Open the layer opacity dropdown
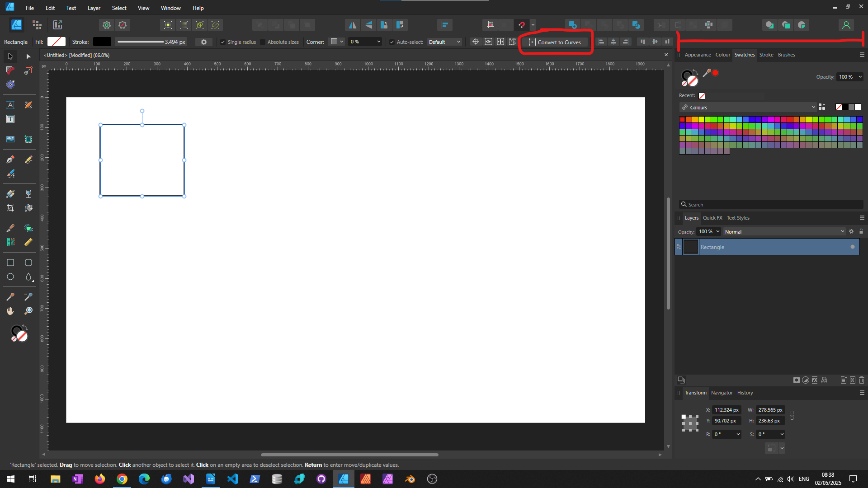 (717, 231)
